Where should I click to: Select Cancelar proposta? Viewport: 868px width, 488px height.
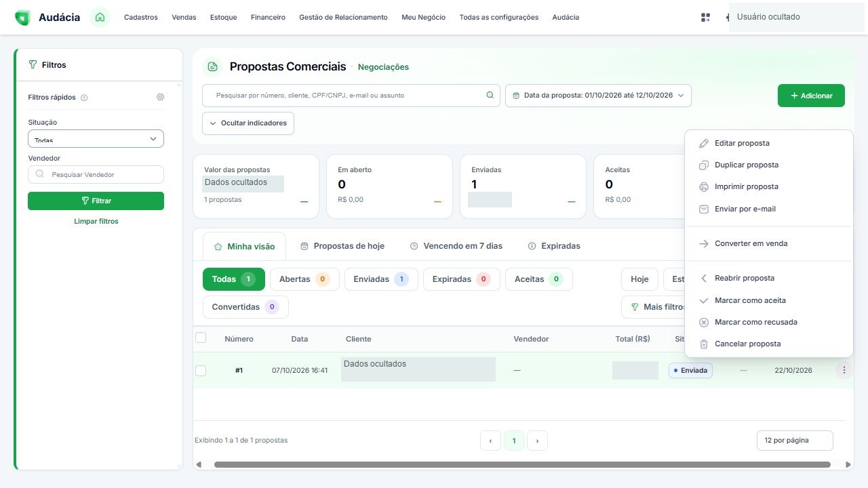tap(769, 344)
